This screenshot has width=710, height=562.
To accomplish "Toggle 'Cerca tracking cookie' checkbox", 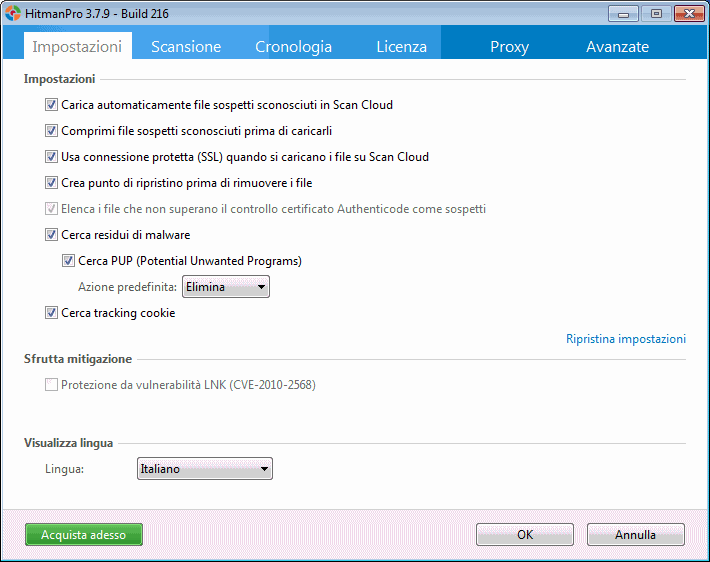I will pyautogui.click(x=51, y=313).
